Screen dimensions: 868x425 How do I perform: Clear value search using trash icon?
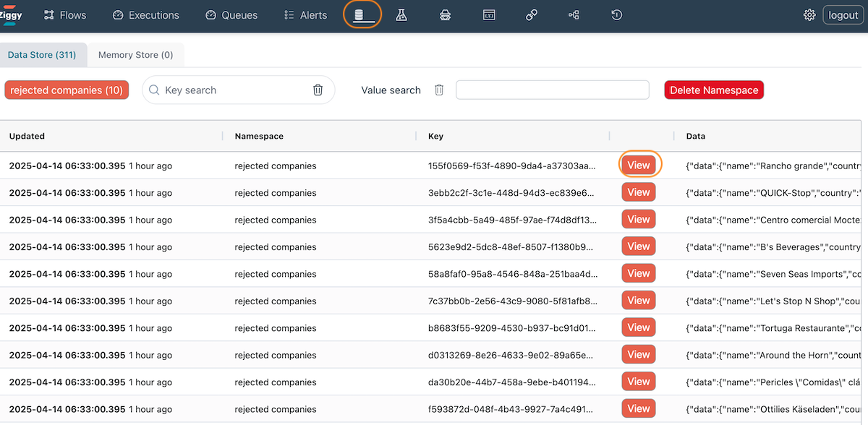(439, 90)
